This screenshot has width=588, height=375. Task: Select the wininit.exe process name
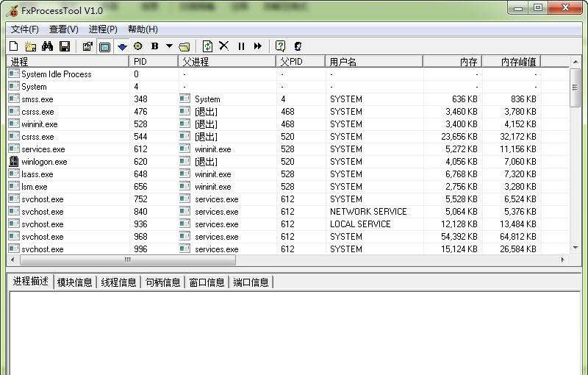click(40, 124)
